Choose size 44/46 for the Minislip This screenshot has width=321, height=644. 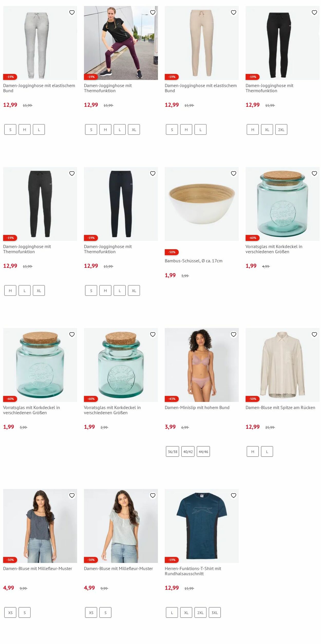point(203,451)
